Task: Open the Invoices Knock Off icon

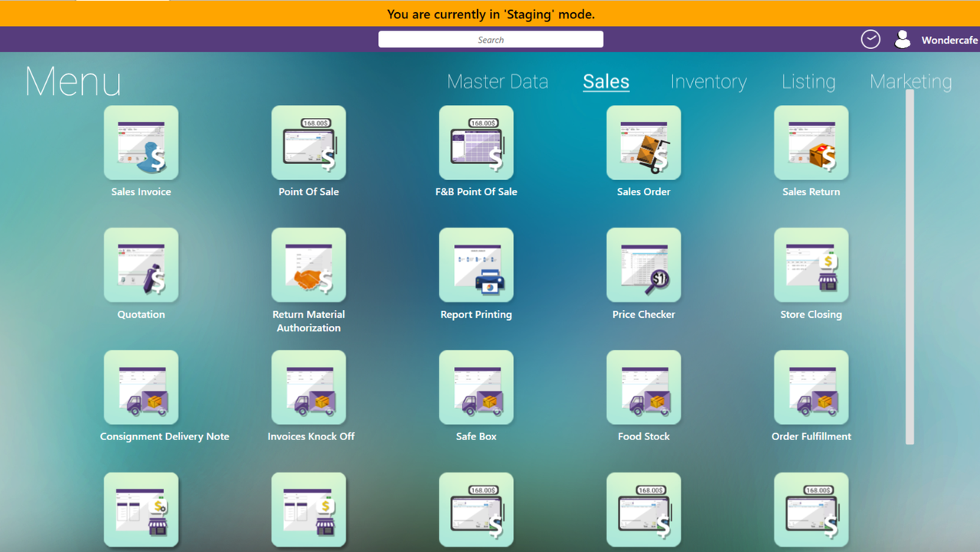Action: pos(309,387)
